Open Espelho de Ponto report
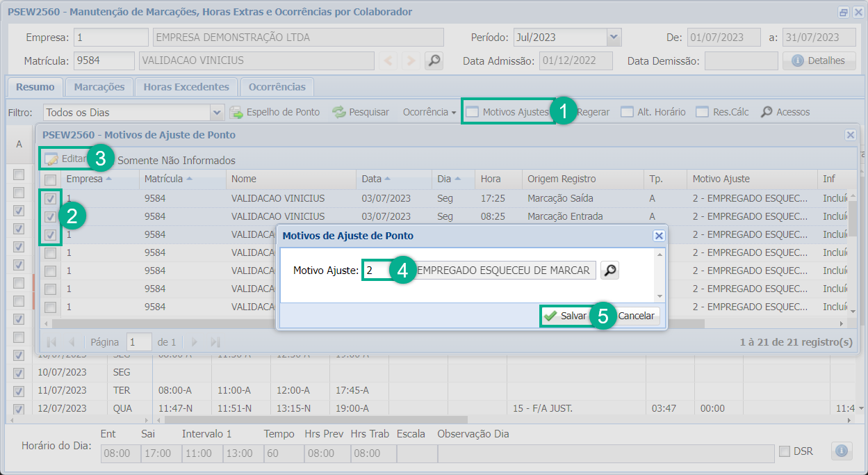 [275, 112]
